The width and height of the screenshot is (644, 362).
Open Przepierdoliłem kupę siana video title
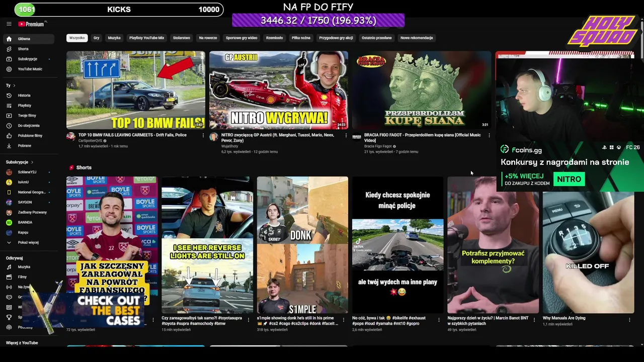423,138
